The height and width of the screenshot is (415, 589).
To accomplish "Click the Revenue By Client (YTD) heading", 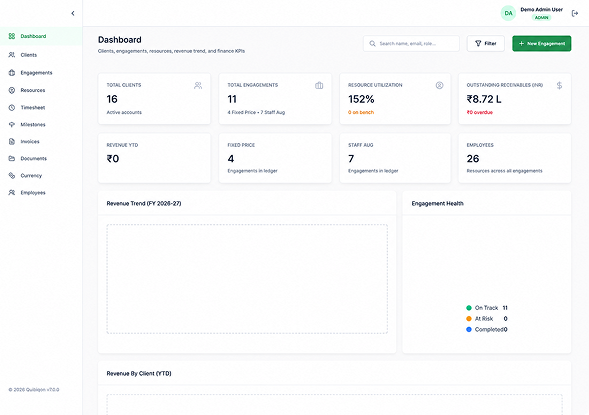I will pos(139,373).
